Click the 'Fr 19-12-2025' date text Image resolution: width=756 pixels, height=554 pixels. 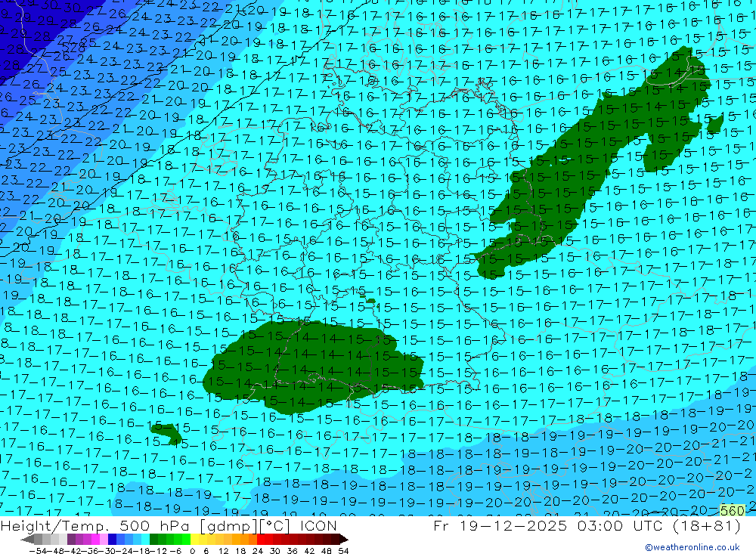click(x=500, y=525)
